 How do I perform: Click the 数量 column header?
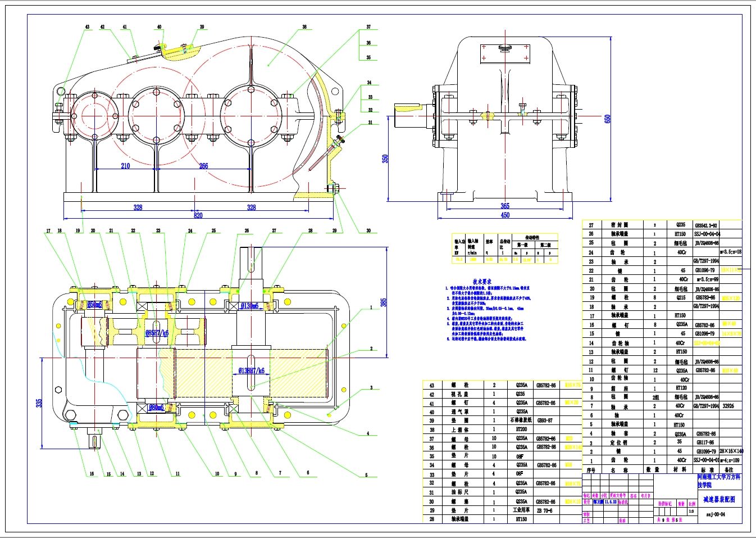coord(653,470)
